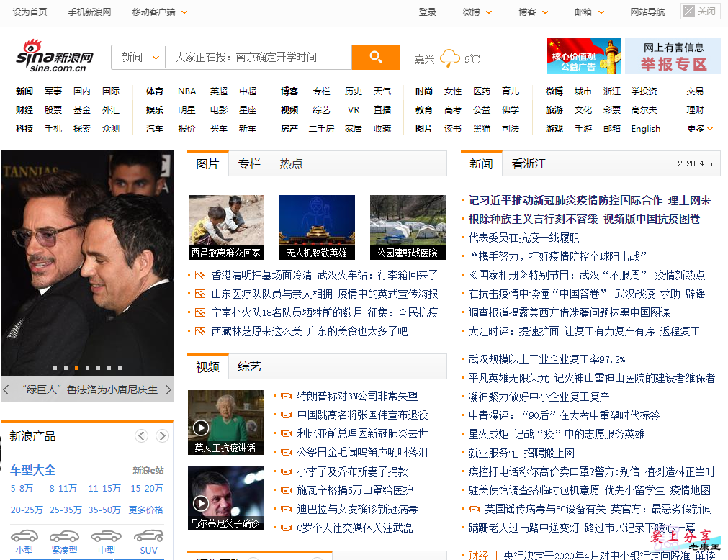Open the 公园建野战医院 photo thumbnail
The height and width of the screenshot is (560, 728).
pyautogui.click(x=408, y=227)
